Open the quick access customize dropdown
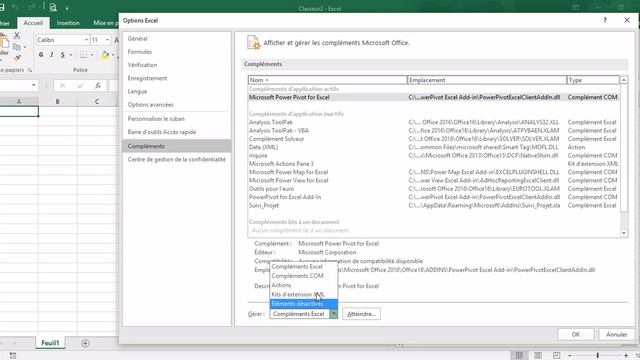This screenshot has width=640, height=360. click(67, 8)
